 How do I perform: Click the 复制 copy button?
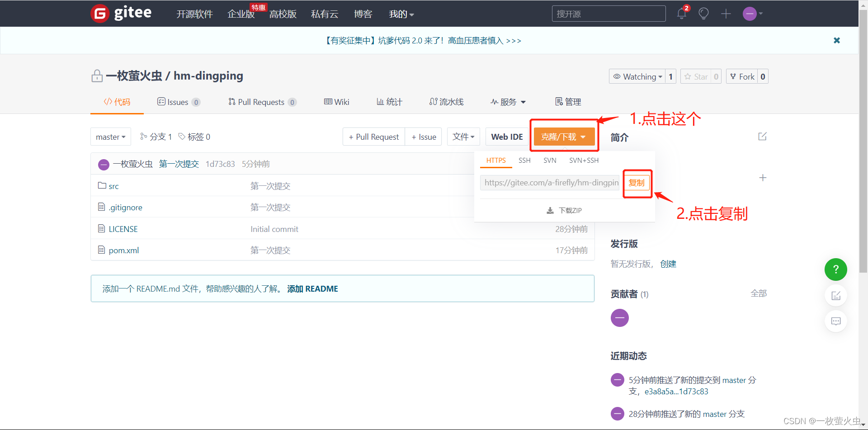pyautogui.click(x=637, y=183)
